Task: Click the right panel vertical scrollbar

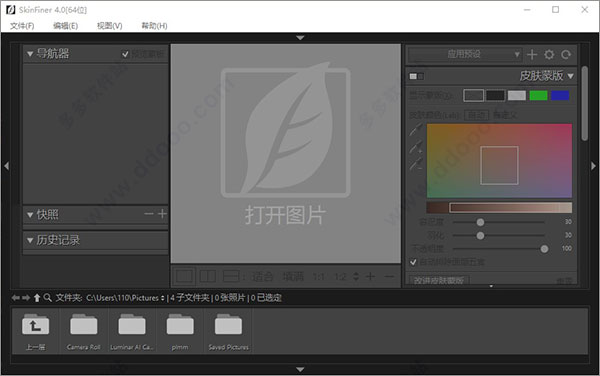Action: point(584,104)
